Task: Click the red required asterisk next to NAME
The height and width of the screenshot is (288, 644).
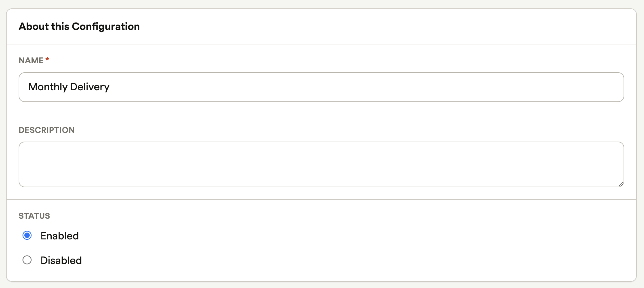Action: 47,59
